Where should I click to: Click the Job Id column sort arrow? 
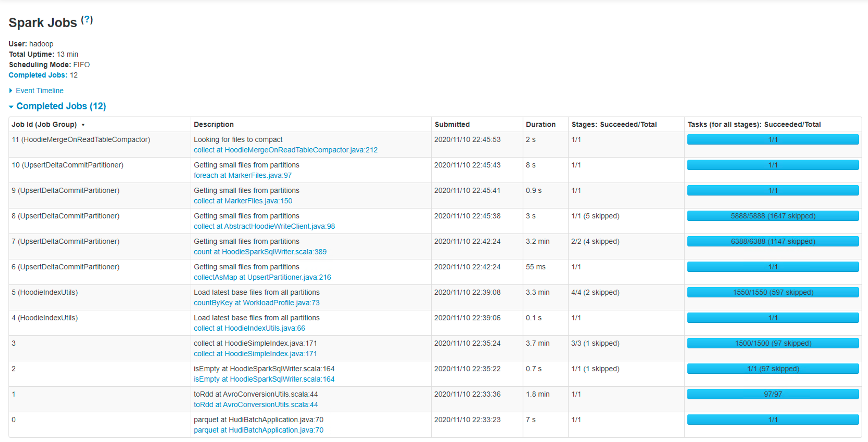click(83, 125)
